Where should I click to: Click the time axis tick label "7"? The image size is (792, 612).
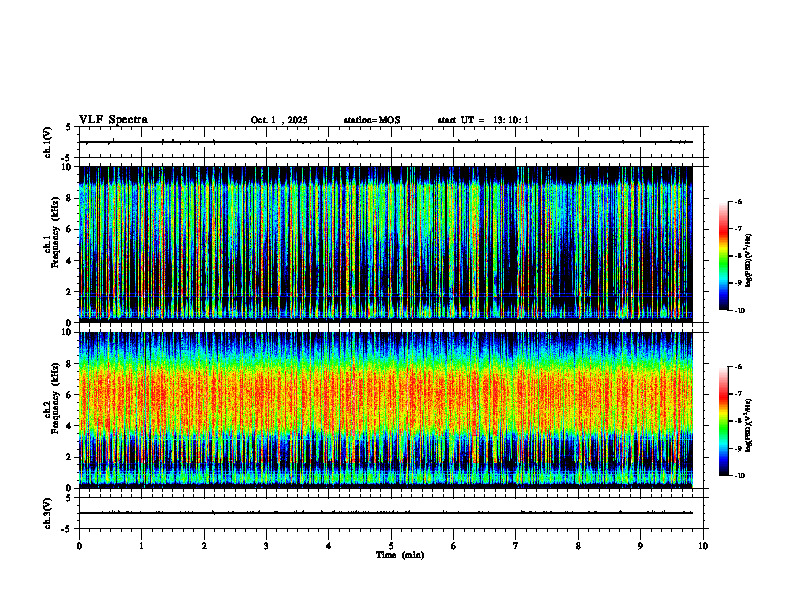[516, 546]
